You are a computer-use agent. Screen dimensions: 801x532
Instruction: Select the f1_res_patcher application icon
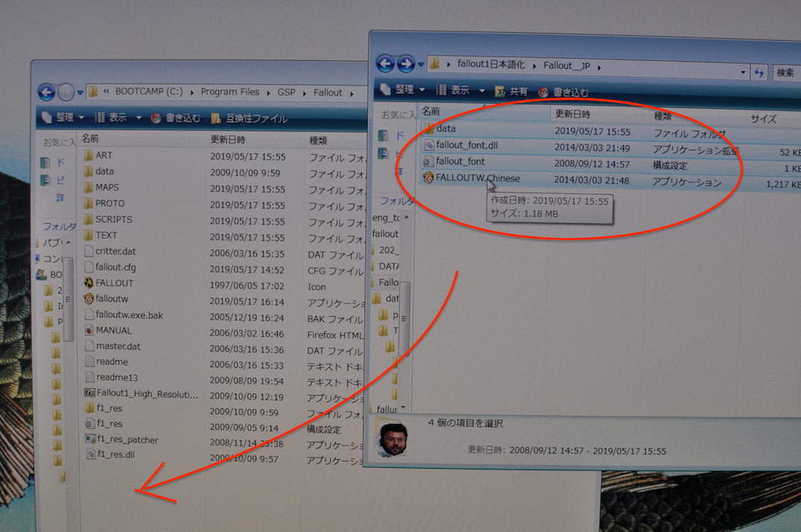pos(91,439)
